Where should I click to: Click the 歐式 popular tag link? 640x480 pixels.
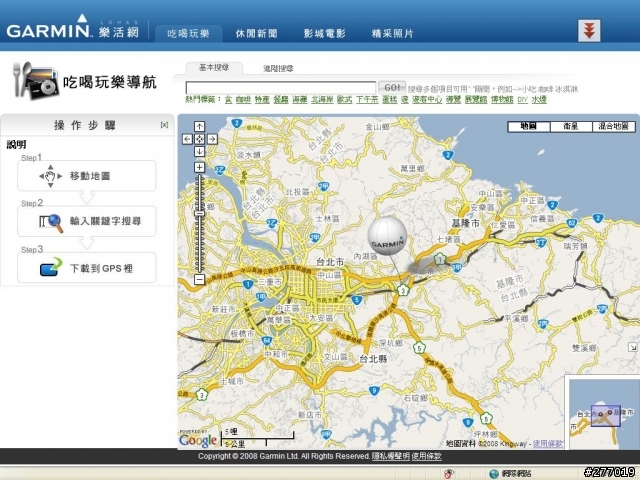coord(344,99)
